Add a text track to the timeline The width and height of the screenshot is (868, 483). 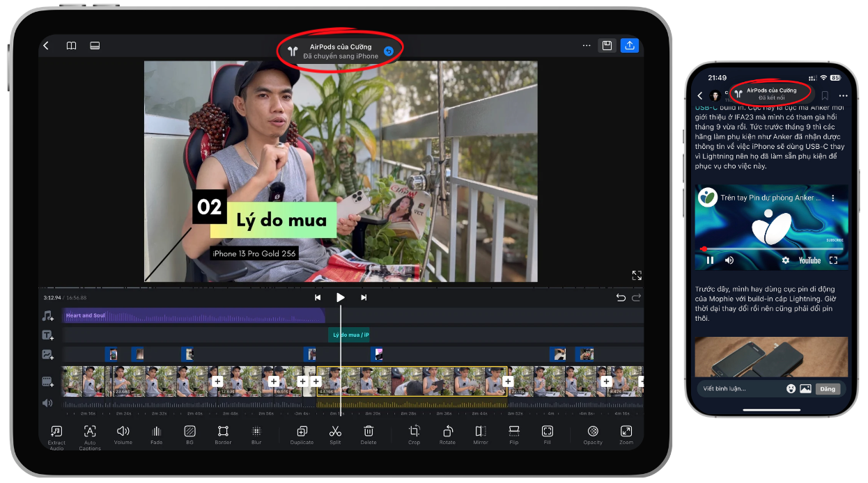click(47, 335)
